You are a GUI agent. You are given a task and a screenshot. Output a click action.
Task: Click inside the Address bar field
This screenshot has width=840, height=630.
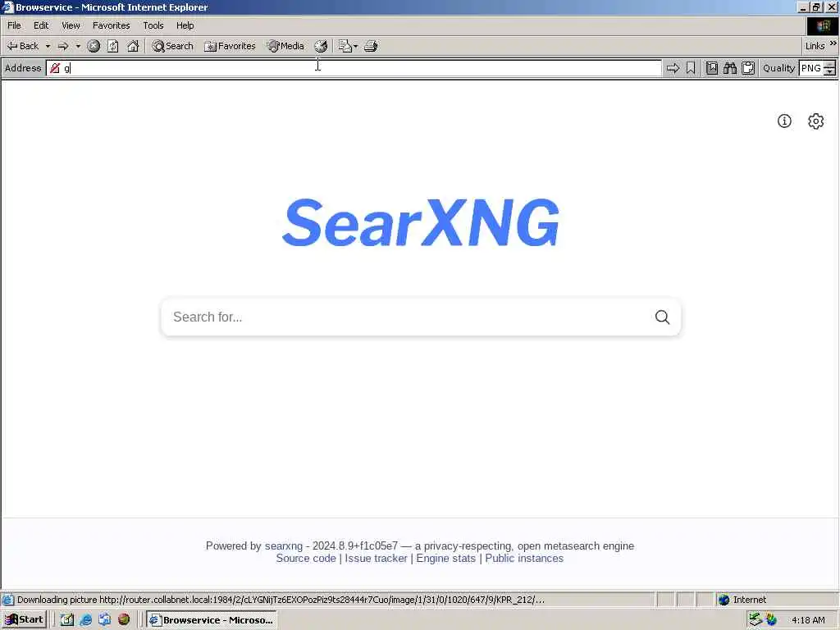(x=354, y=68)
